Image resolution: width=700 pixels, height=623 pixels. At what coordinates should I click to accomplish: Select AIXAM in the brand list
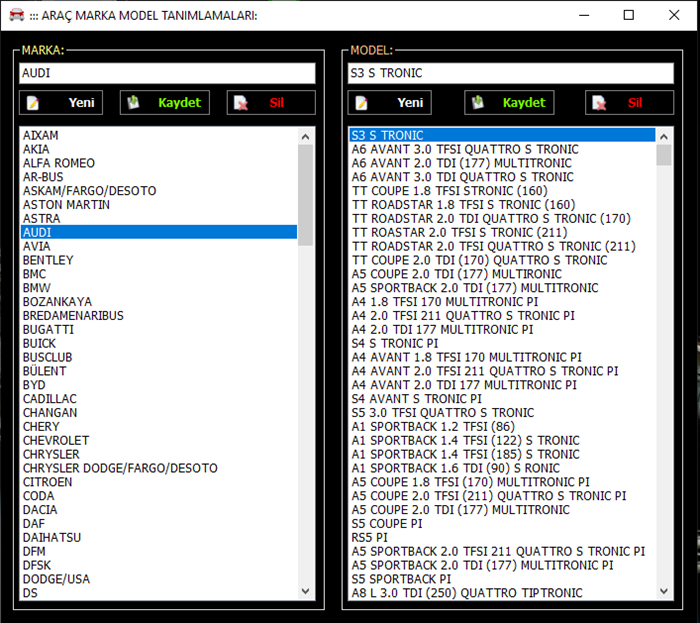point(159,135)
